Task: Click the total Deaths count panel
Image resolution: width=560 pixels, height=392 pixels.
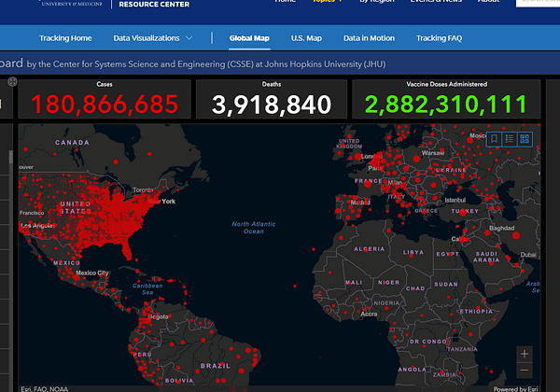Action: (270, 99)
